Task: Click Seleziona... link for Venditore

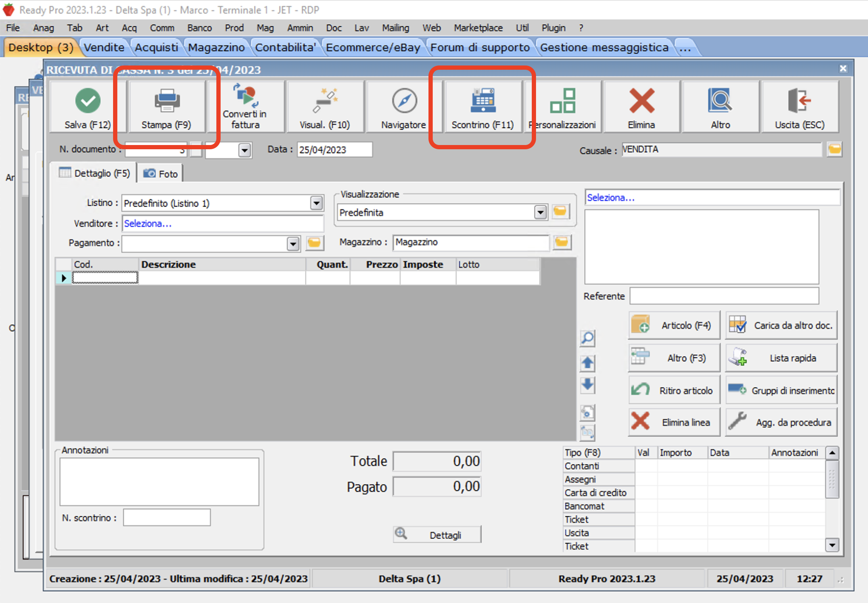Action: [148, 224]
